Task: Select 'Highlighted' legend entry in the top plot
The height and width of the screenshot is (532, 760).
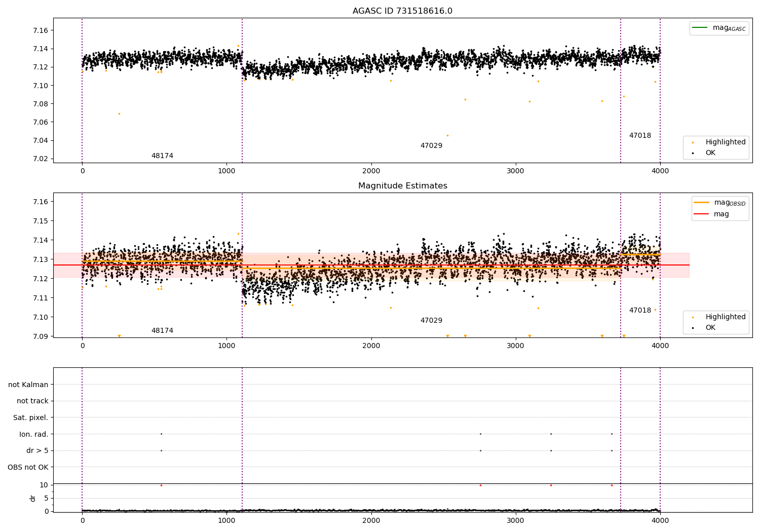Action: [x=726, y=142]
